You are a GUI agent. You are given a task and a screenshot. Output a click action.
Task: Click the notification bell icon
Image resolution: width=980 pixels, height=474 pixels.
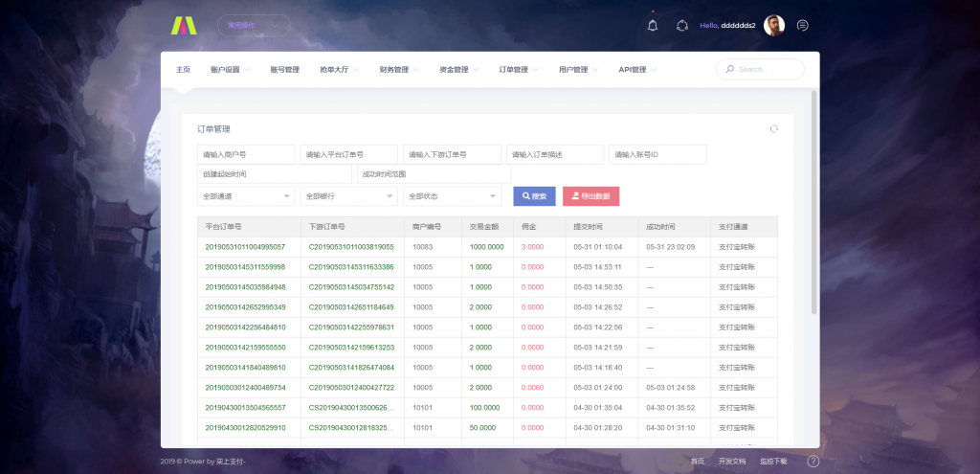click(x=653, y=26)
